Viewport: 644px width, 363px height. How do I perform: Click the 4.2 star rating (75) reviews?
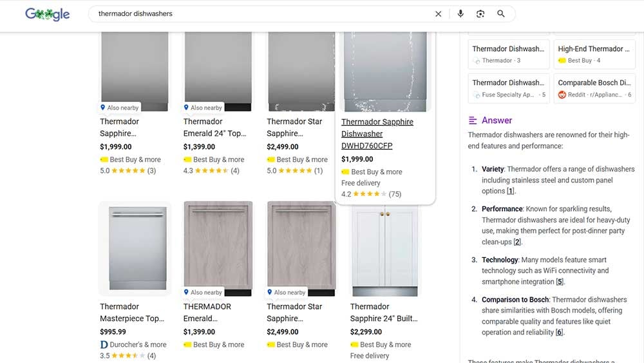[x=372, y=194]
